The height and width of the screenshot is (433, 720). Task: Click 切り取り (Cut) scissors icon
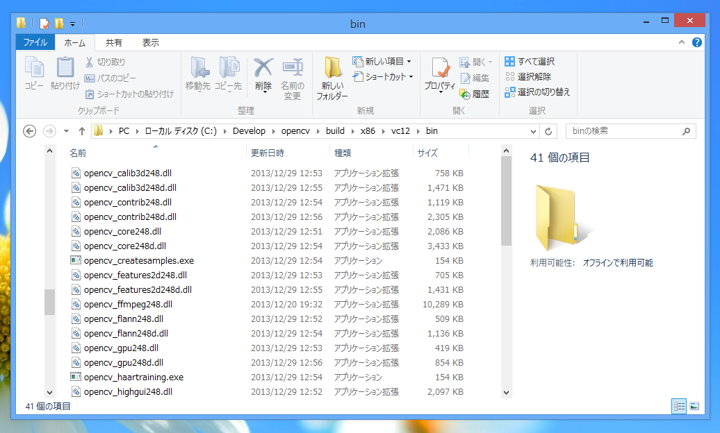tap(89, 62)
